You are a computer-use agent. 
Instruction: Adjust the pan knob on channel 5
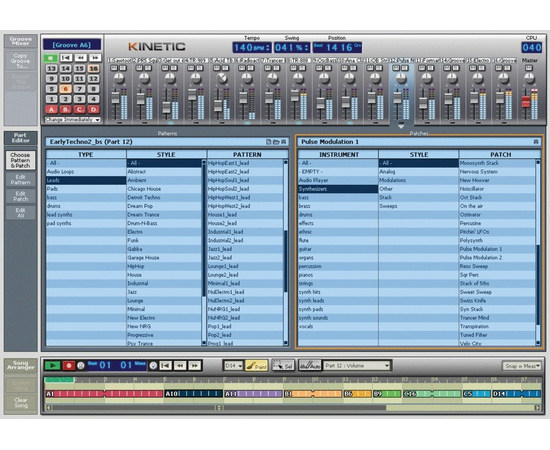pyautogui.click(x=221, y=79)
